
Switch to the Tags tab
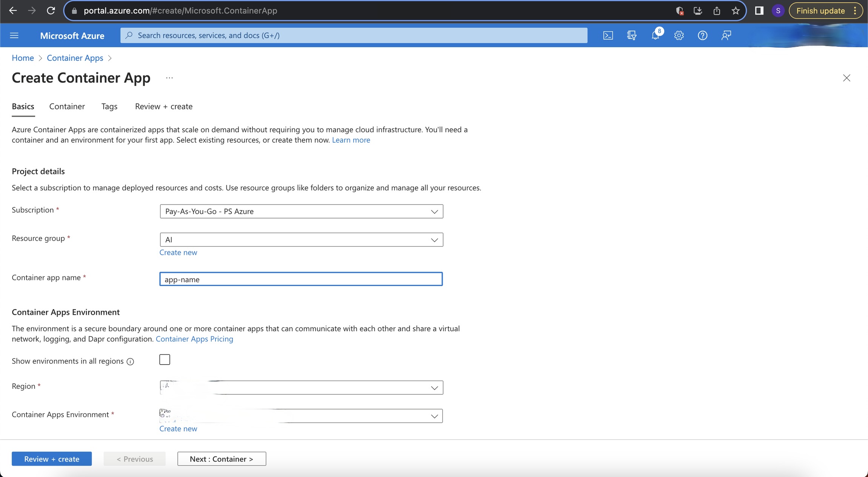109,106
